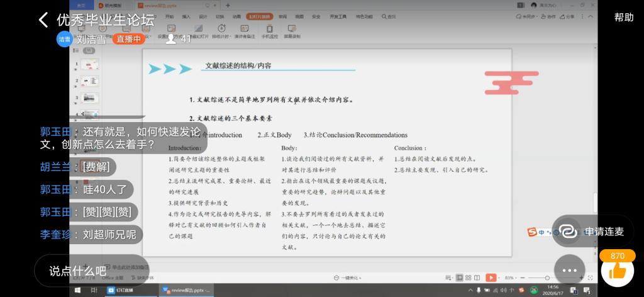Tap the 帮助 help button
This screenshot has height=297, width=644.
[x=624, y=18]
